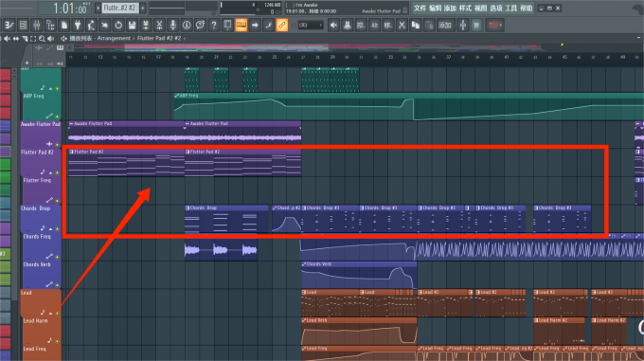Click the add track plus button above tracks

[27, 63]
